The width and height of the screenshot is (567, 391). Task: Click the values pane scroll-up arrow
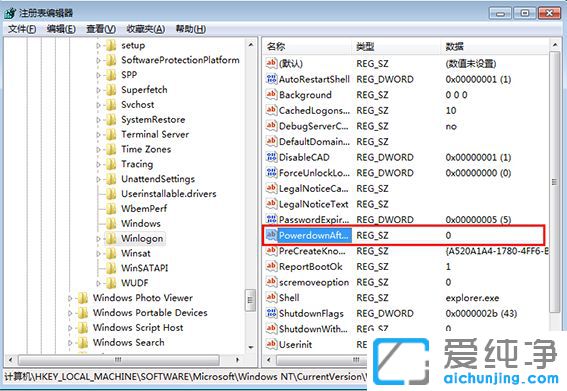click(x=555, y=45)
